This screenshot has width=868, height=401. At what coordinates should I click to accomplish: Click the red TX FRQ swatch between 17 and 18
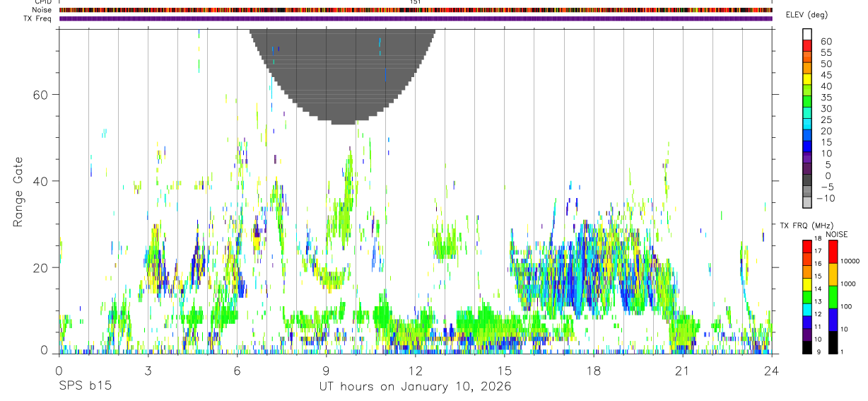[807, 245]
